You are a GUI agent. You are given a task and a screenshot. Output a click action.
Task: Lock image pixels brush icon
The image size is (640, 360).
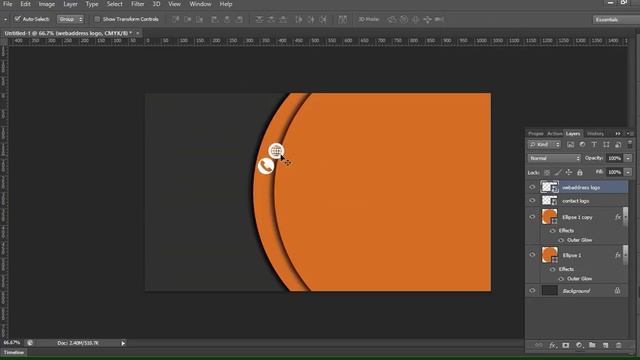pos(558,173)
